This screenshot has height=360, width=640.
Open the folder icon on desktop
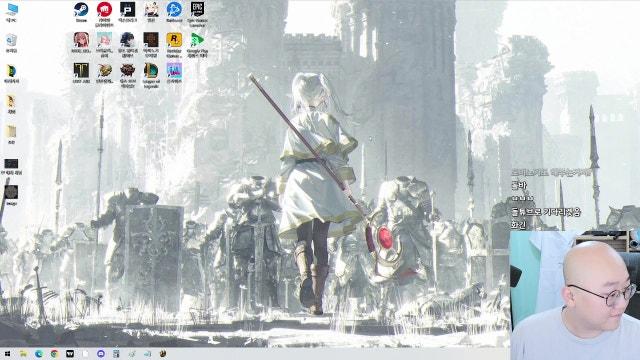pyautogui.click(x=11, y=134)
